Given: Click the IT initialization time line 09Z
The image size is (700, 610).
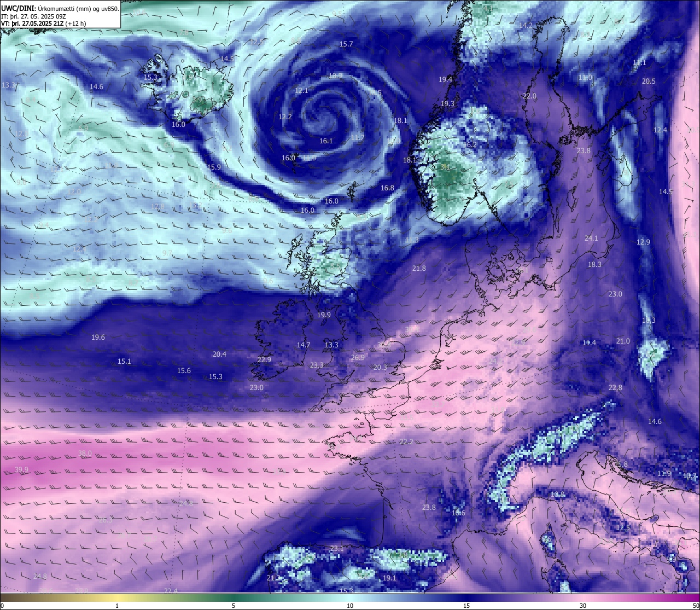Looking at the screenshot, I should [x=34, y=16].
